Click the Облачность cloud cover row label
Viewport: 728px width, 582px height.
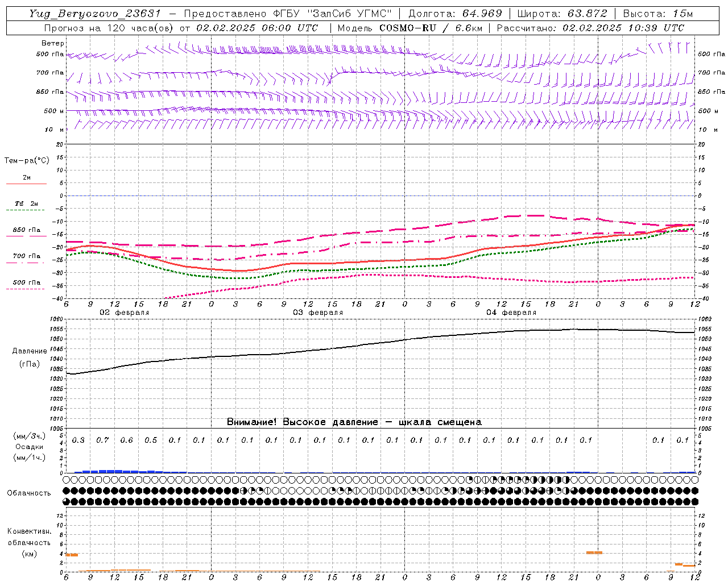pyautogui.click(x=29, y=493)
